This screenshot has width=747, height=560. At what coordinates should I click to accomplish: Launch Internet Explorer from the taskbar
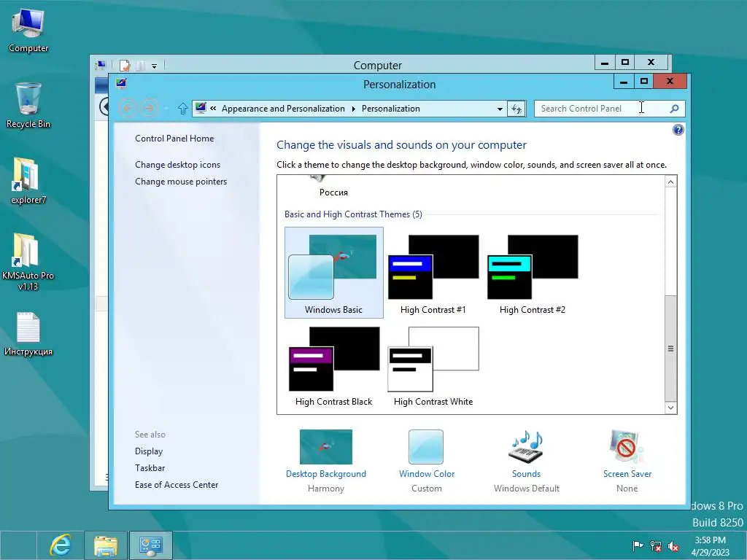pyautogui.click(x=60, y=545)
